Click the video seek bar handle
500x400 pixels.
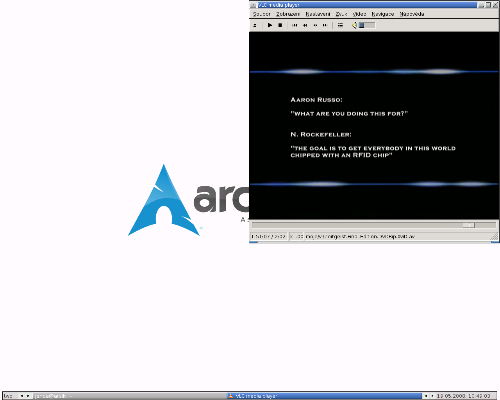click(468, 225)
